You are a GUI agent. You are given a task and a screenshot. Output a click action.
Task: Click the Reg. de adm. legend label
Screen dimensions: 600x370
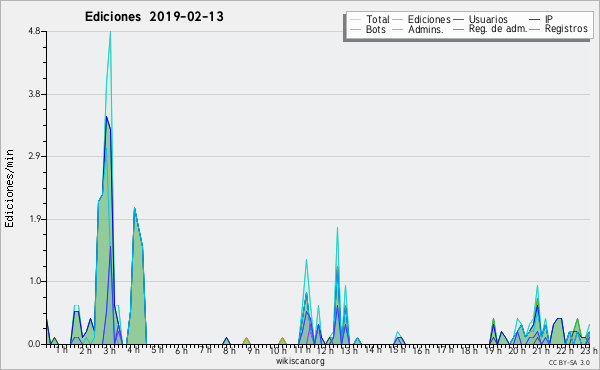point(498,29)
